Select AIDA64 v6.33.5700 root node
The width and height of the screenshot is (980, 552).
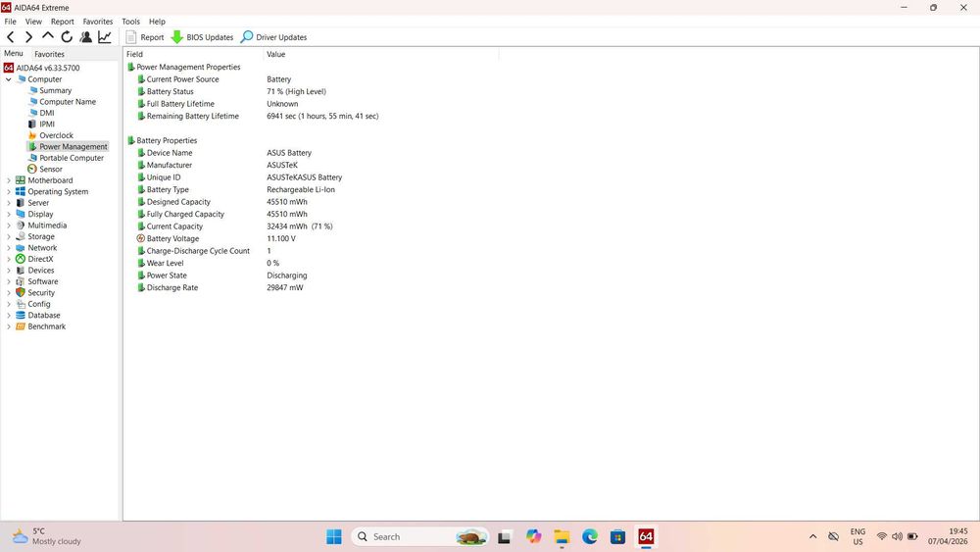pyautogui.click(x=42, y=68)
